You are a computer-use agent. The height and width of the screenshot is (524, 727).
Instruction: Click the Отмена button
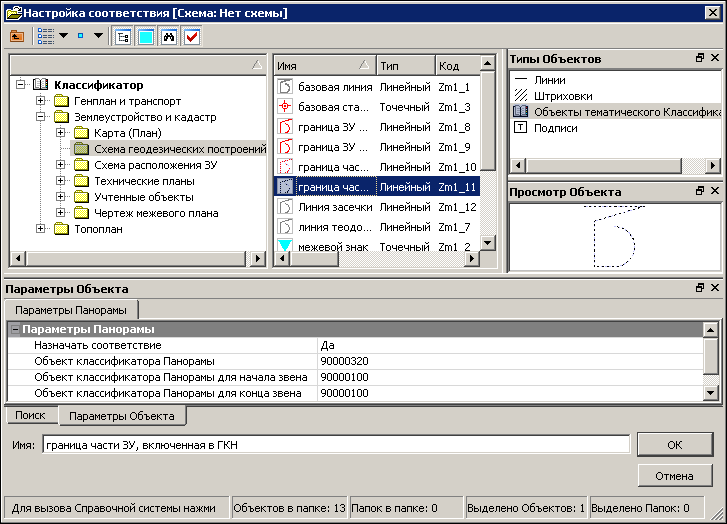(675, 476)
